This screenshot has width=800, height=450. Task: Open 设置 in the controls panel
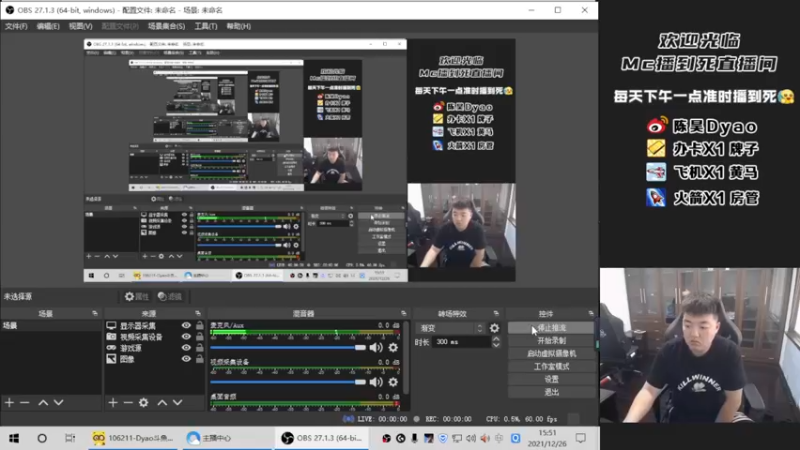(x=552, y=379)
